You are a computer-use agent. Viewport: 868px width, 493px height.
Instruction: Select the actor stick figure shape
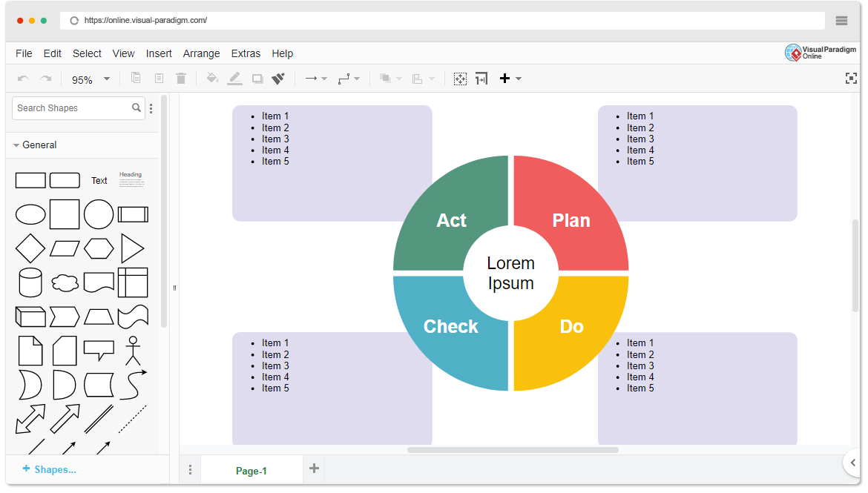click(x=133, y=351)
